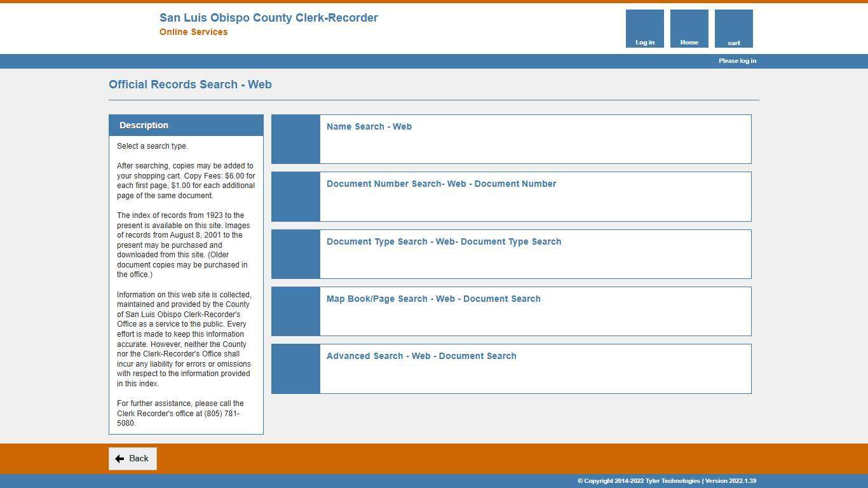Click the Online Services subtitle
The height and width of the screenshot is (488, 868).
pos(193,32)
